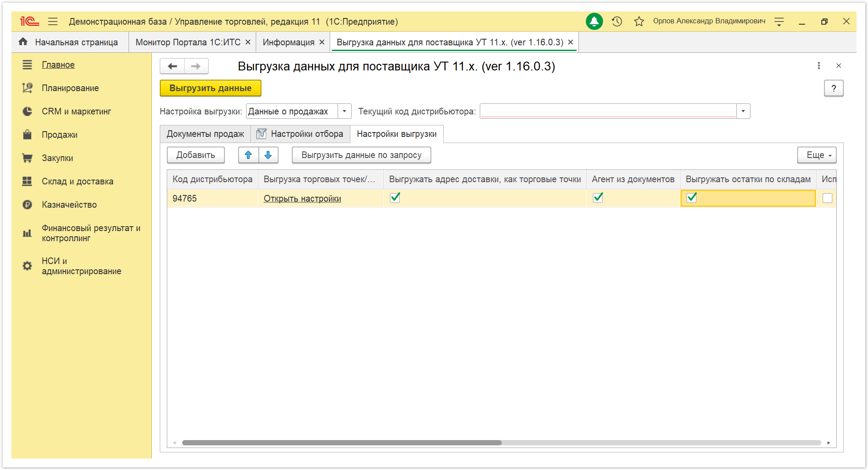The image size is (868, 470).
Task: Open help with the question mark button
Action: (834, 88)
